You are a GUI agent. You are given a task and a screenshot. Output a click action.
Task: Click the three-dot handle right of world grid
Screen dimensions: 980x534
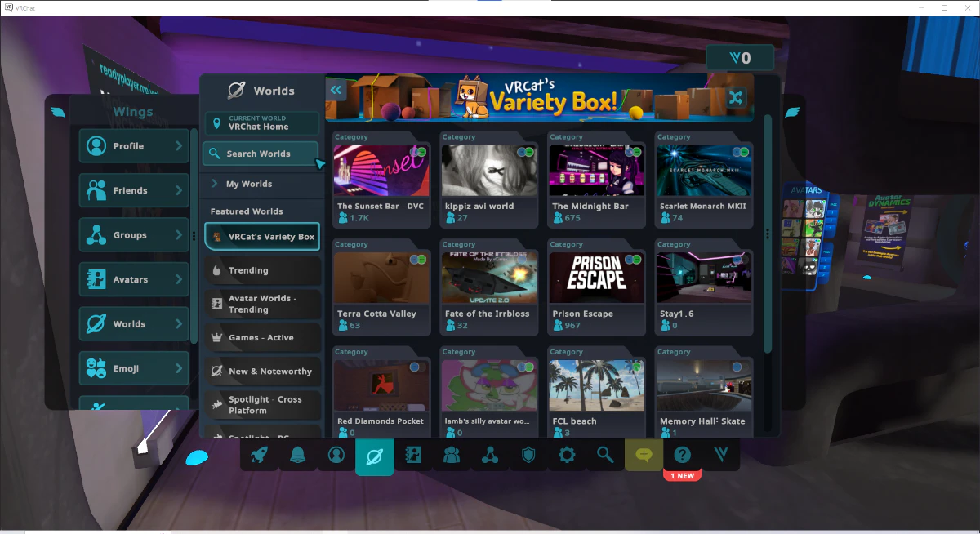point(768,234)
